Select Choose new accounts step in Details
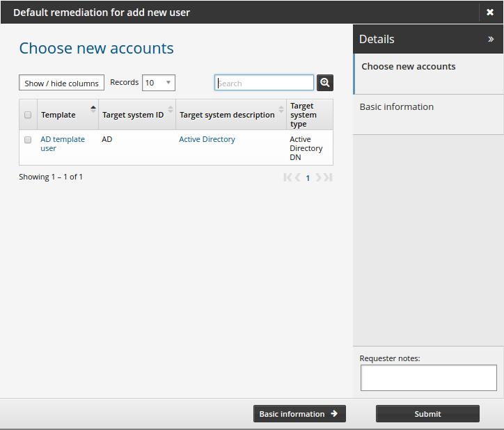This screenshot has width=504, height=430. pos(409,67)
